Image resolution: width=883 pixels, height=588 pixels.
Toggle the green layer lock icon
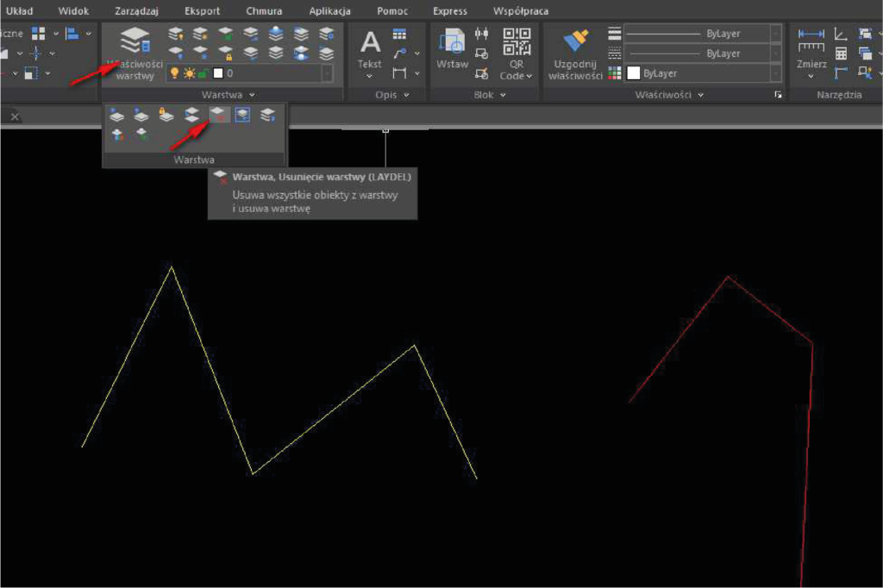204,74
